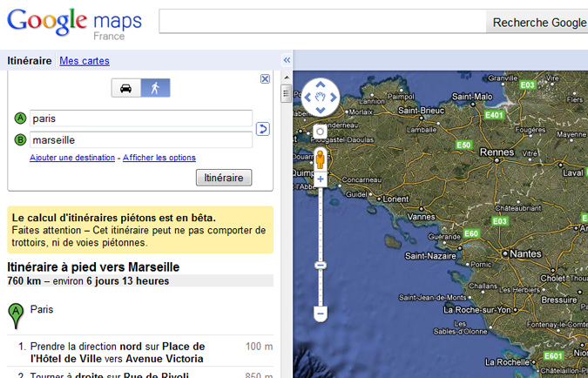Collapse the left panel with double chevron

point(287,60)
